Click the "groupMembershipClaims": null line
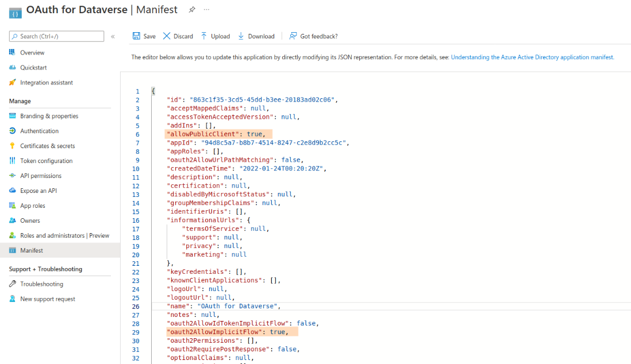 coord(224,203)
